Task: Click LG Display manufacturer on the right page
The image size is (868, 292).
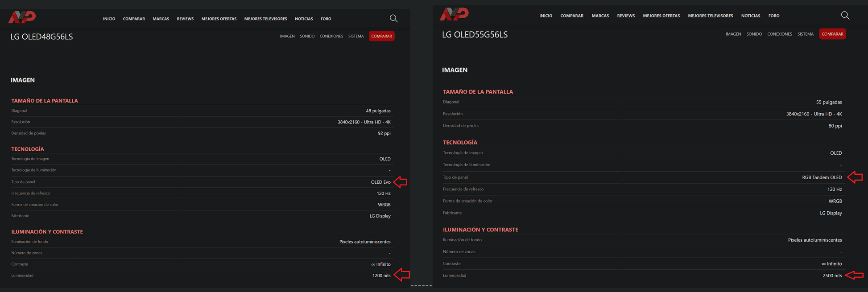Action: tap(831, 213)
